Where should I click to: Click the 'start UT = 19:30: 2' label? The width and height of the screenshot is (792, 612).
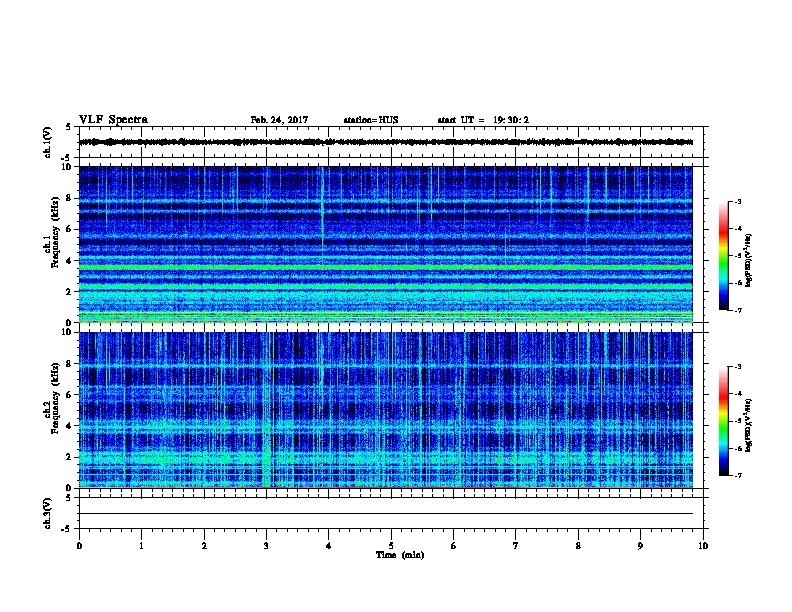(483, 120)
